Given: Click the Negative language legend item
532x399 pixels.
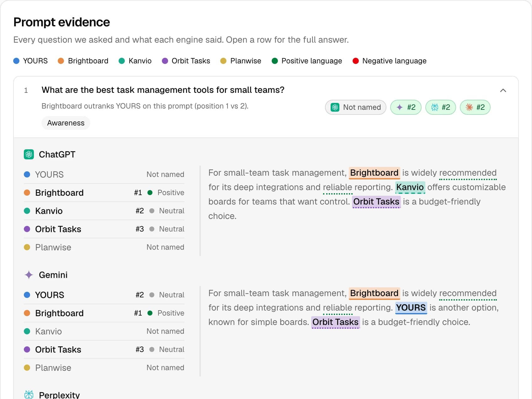Looking at the screenshot, I should click(389, 61).
